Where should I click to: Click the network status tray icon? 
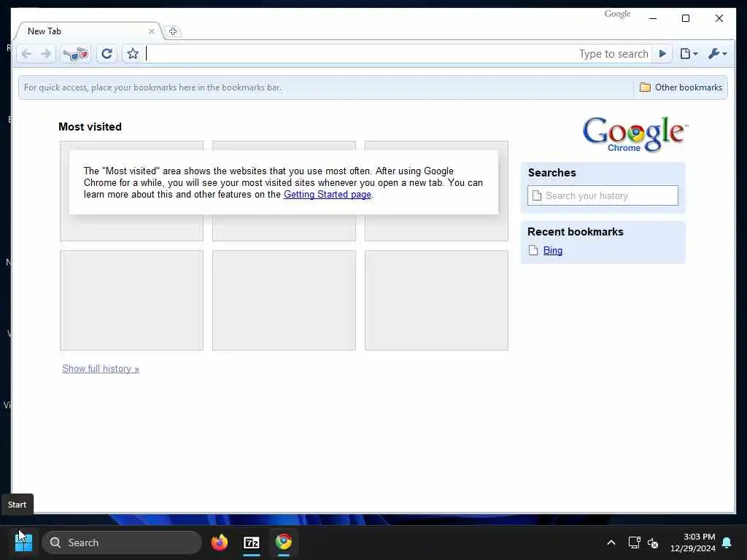pyautogui.click(x=635, y=542)
